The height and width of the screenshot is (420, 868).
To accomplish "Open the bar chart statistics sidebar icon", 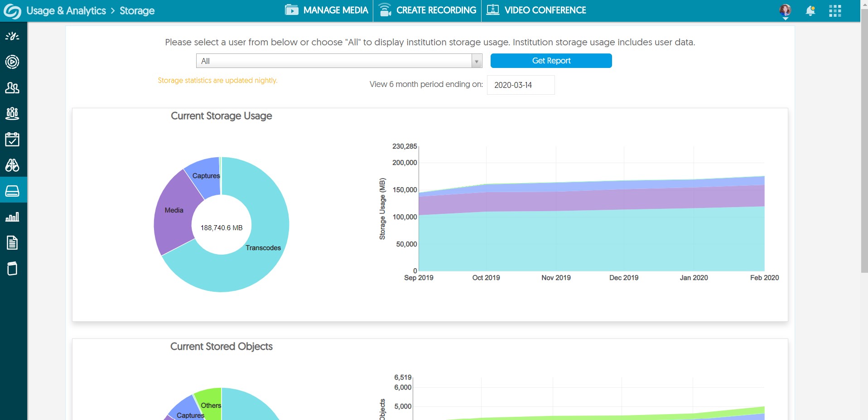I will pyautogui.click(x=12, y=217).
